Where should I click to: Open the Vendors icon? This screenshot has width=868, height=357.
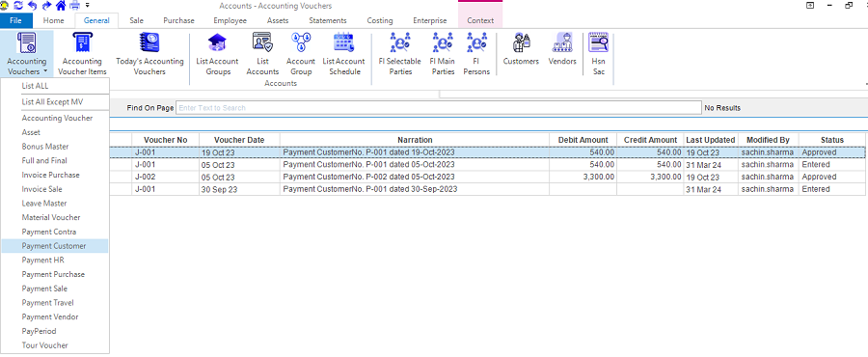point(562,48)
